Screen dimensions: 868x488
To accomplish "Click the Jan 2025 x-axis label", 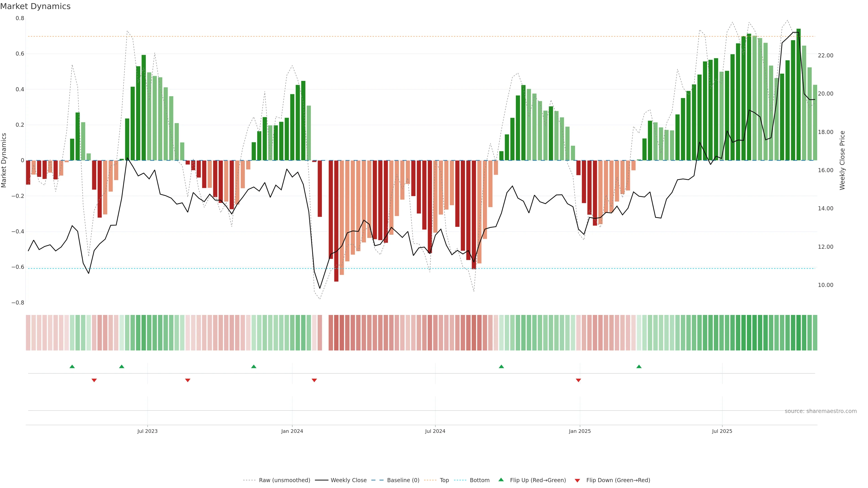I will point(580,431).
